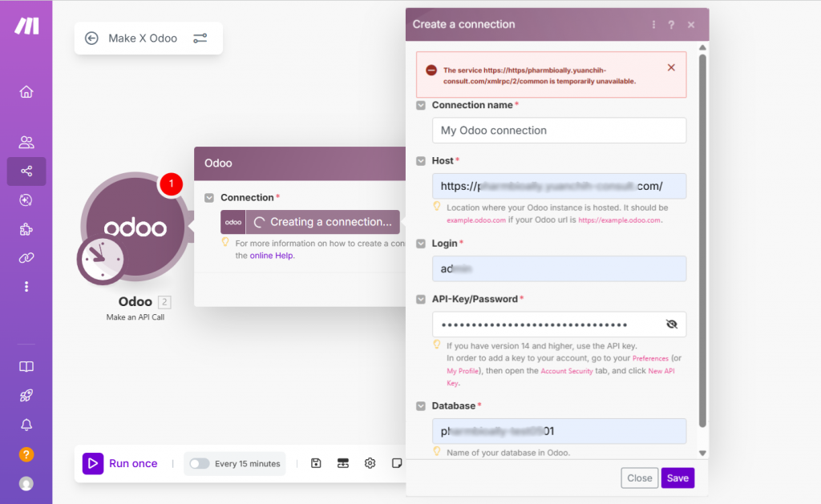Click the Login input field

559,268
